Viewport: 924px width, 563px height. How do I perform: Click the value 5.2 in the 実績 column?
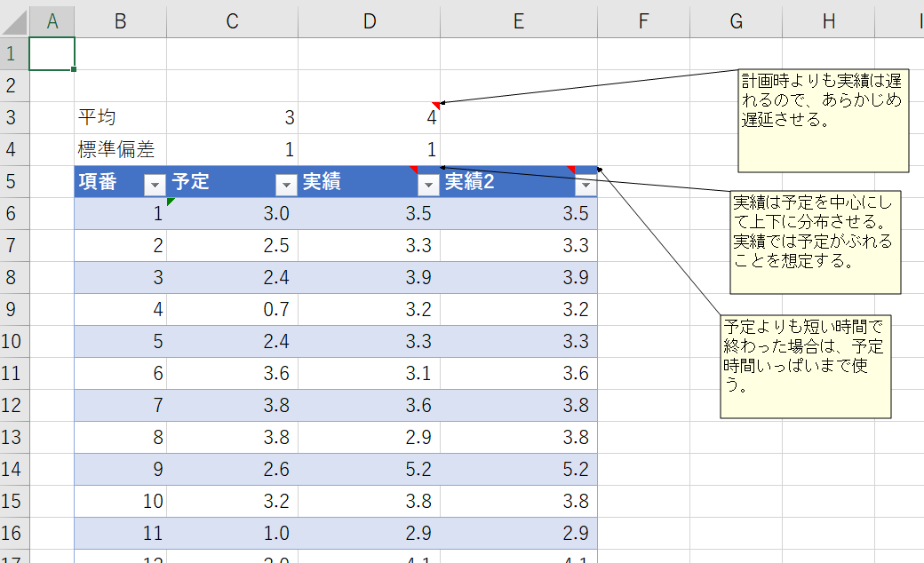(369, 470)
